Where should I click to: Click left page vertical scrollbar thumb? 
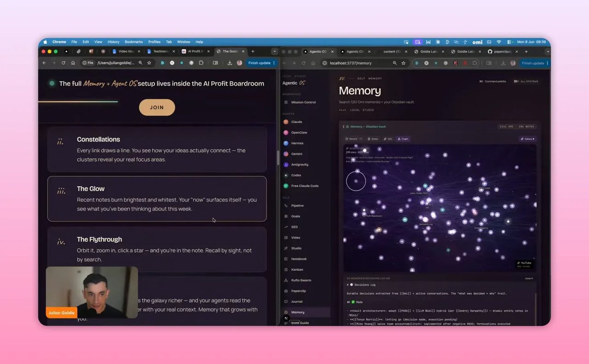click(277, 158)
